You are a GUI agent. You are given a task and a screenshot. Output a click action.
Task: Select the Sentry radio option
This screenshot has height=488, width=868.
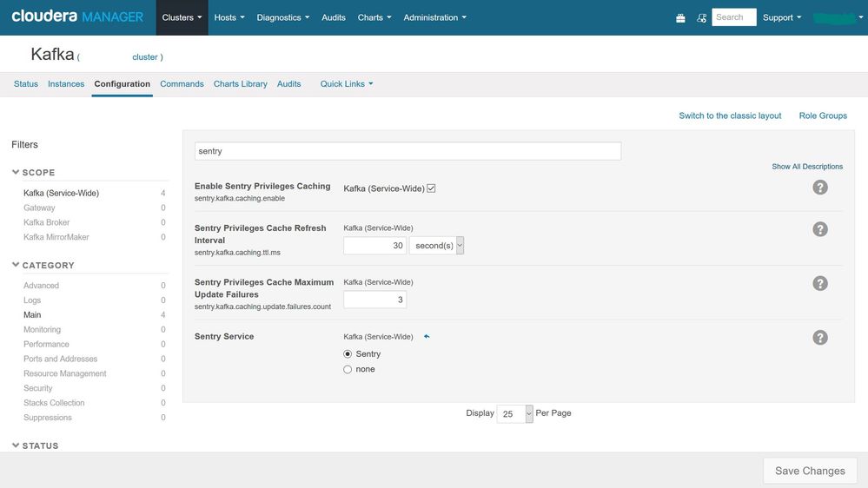[x=348, y=354]
